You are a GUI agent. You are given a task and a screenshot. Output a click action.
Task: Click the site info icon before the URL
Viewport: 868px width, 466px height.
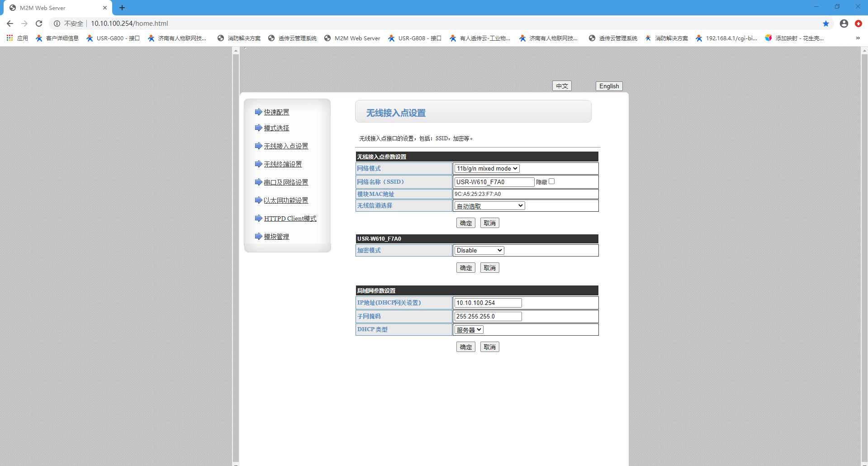(57, 24)
